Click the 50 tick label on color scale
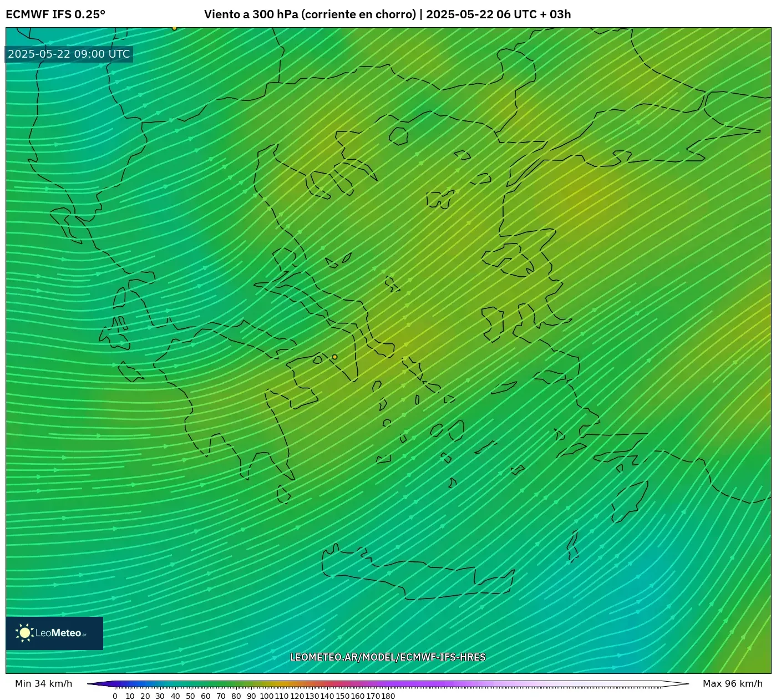The height and width of the screenshot is (700, 776). tap(190, 696)
